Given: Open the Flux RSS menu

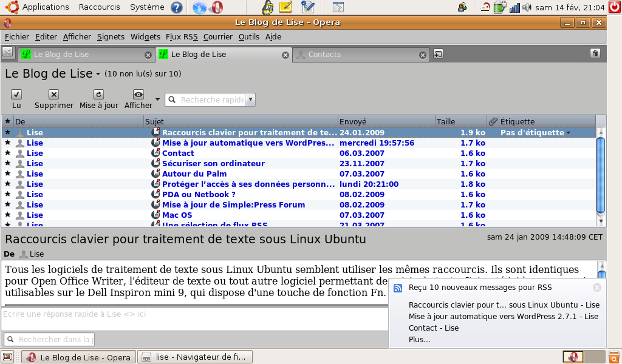Looking at the screenshot, I should [182, 36].
